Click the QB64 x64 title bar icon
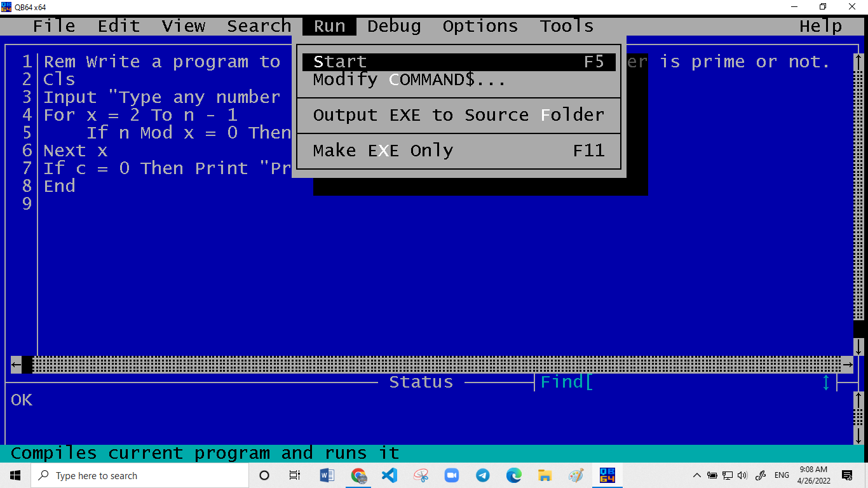This screenshot has height=488, width=868. click(x=7, y=6)
